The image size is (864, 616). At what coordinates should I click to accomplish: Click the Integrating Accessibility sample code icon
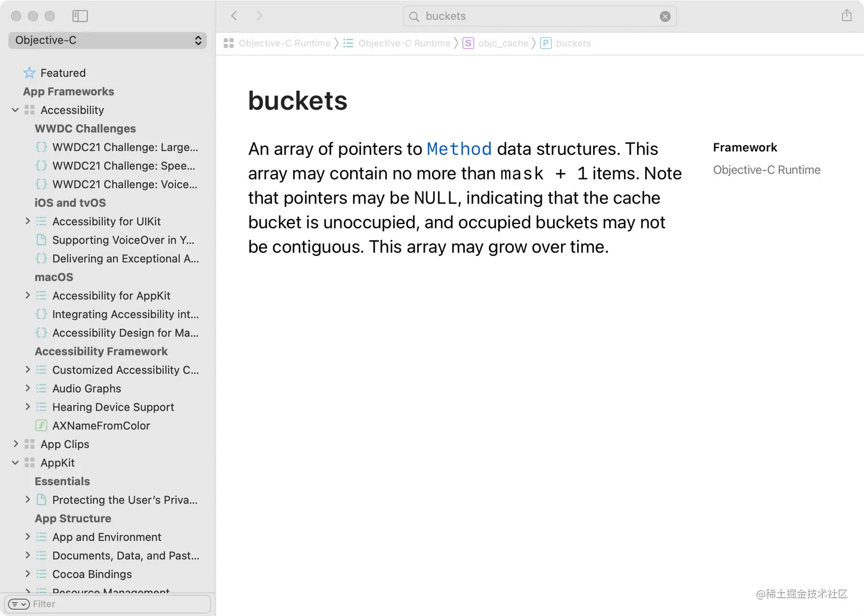pos(41,314)
